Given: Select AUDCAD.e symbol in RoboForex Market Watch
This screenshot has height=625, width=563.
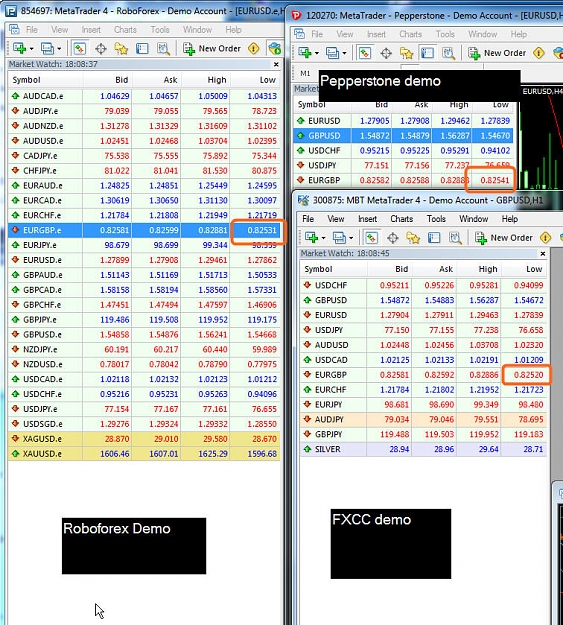Looking at the screenshot, I should (x=43, y=96).
